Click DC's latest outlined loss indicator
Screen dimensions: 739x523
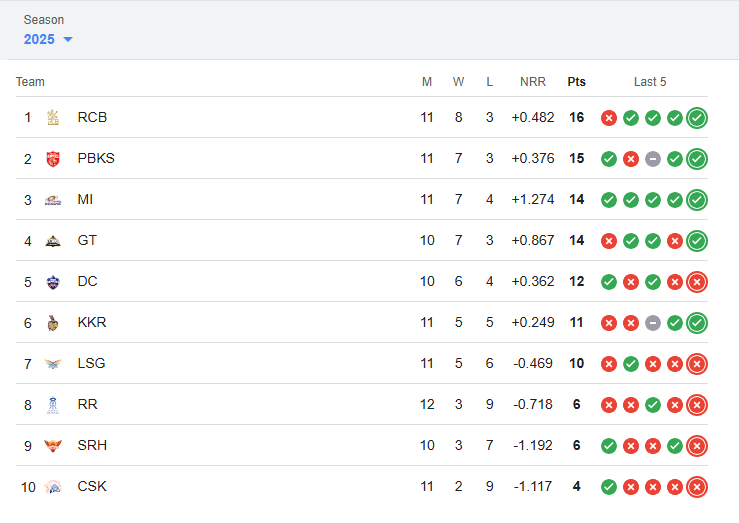click(697, 282)
